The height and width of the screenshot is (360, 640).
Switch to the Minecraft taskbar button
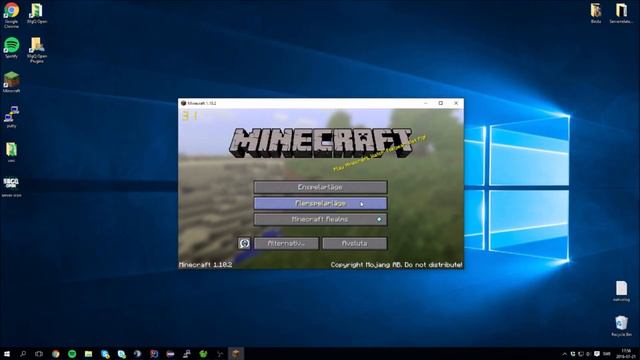click(236, 354)
